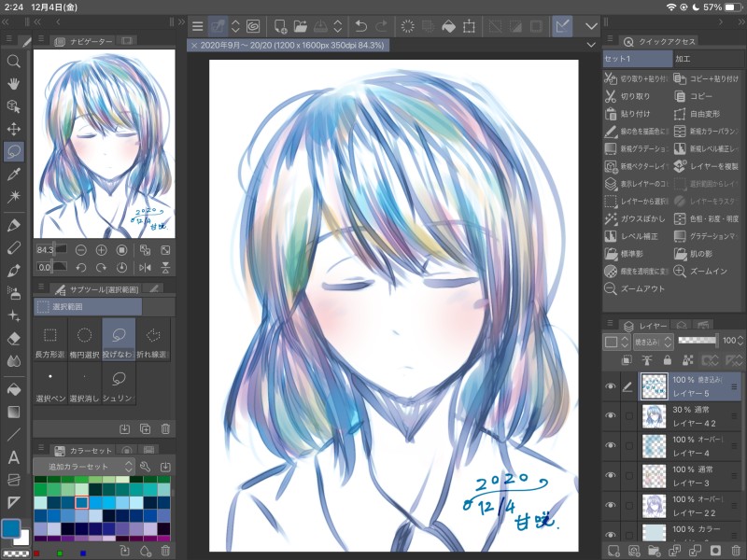This screenshot has width=747, height=560.
Task: Toggle lock layer icon in layer panel
Action: (x=667, y=360)
